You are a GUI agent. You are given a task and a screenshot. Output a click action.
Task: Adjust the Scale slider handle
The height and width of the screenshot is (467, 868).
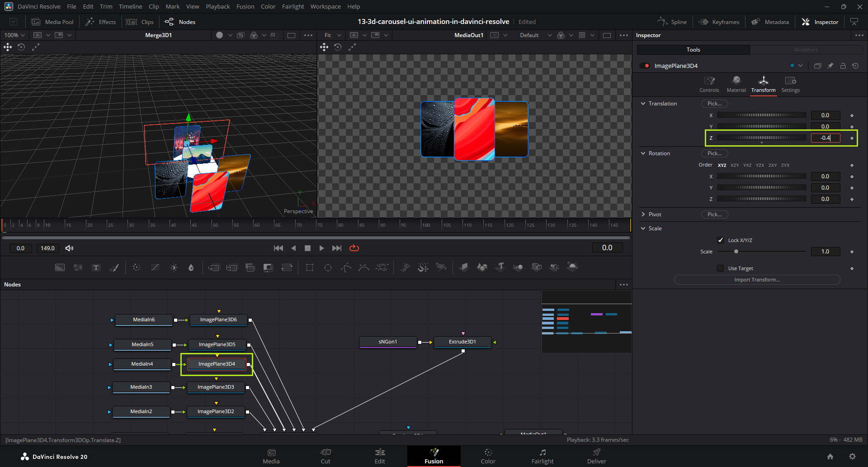tap(736, 252)
